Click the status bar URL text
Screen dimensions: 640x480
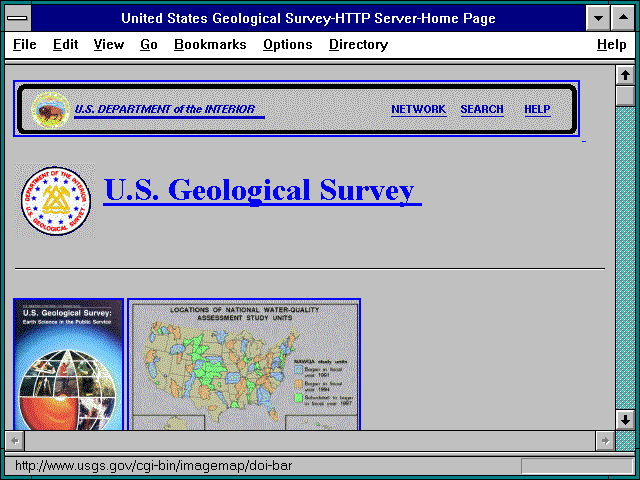point(153,466)
